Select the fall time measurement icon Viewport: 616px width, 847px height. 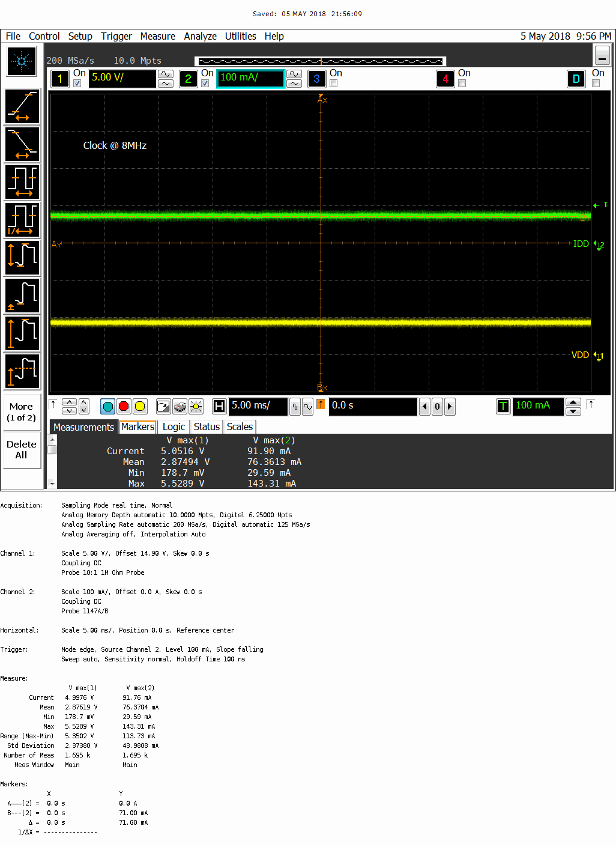click(22, 144)
